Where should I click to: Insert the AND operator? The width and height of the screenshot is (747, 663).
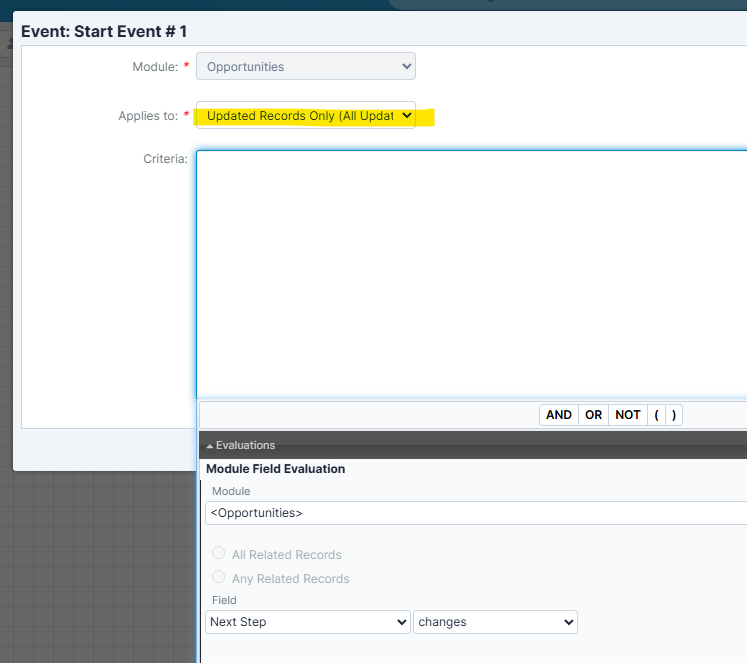pyautogui.click(x=559, y=415)
